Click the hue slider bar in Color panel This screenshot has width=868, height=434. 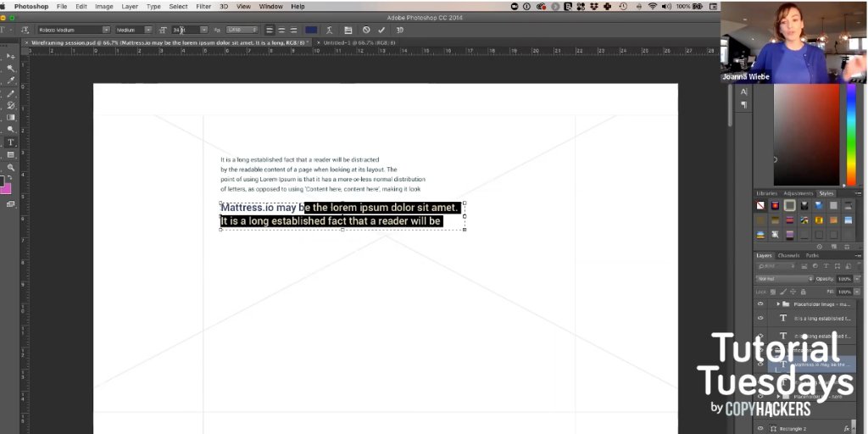tap(851, 136)
